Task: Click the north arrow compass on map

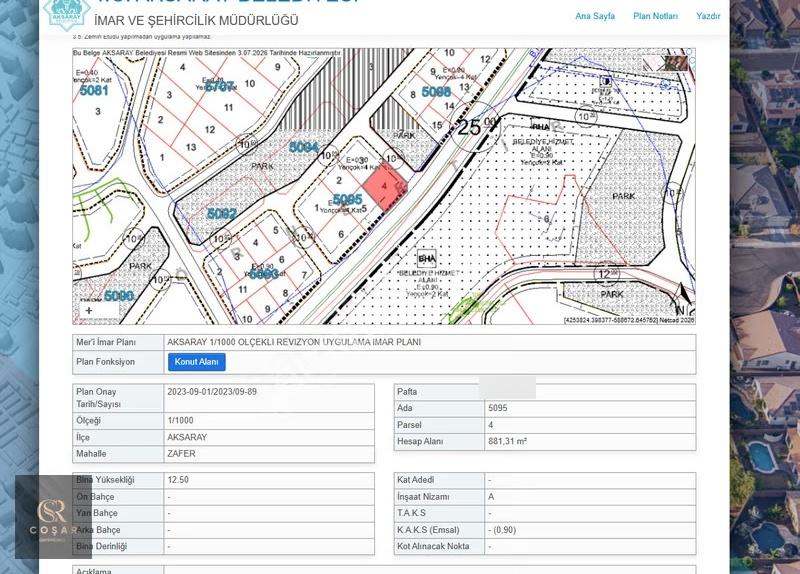Action: [x=684, y=300]
